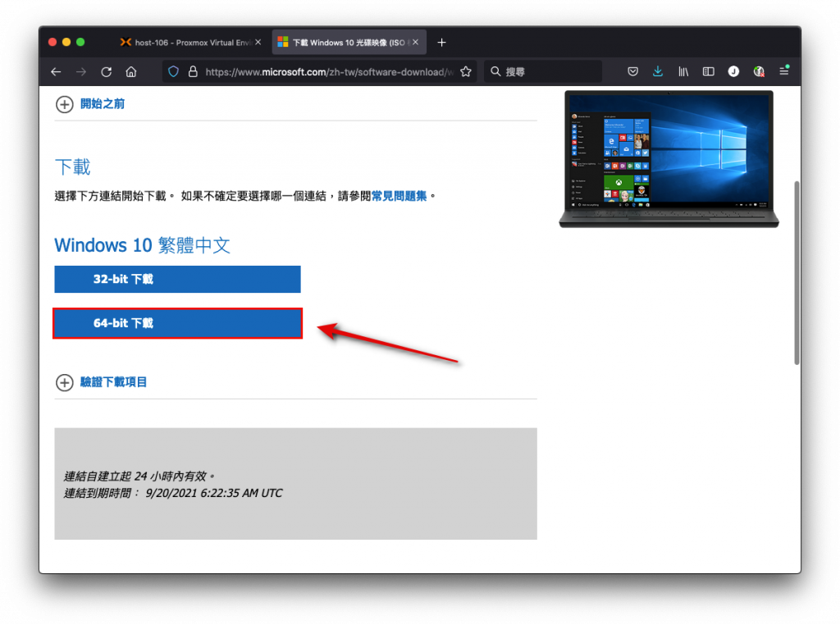Image resolution: width=840 pixels, height=625 pixels.
Task: Open the tracking protection shield icon
Action: [x=173, y=71]
